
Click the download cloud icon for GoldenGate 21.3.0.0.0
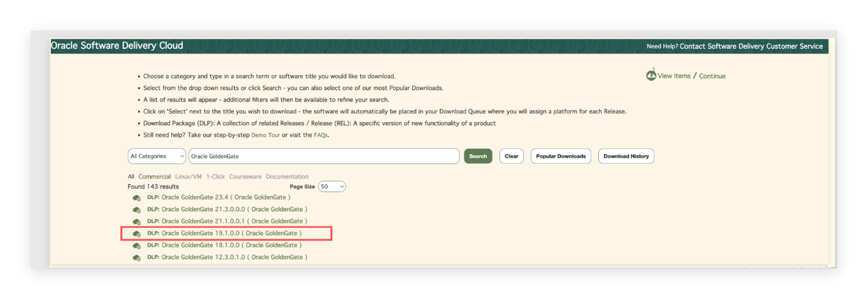coord(136,210)
